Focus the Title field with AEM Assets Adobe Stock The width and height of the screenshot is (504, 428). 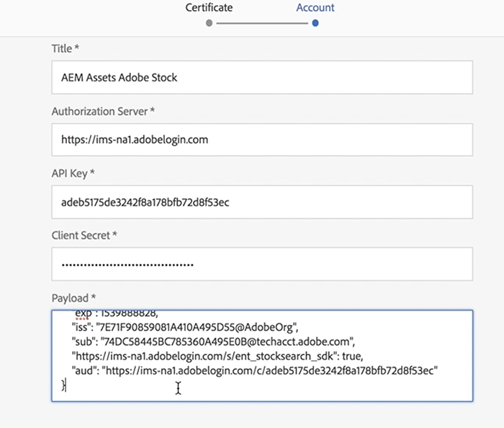pos(262,78)
